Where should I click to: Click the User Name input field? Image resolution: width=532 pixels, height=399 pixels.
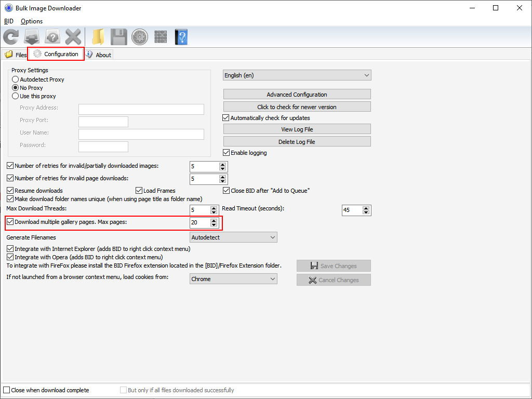[x=141, y=134]
